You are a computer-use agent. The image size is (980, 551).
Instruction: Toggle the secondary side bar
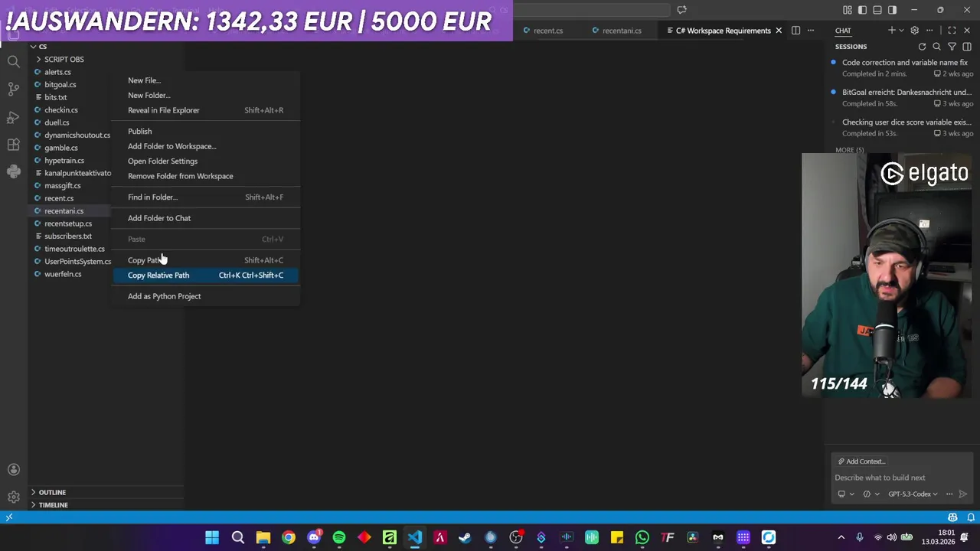pos(892,10)
